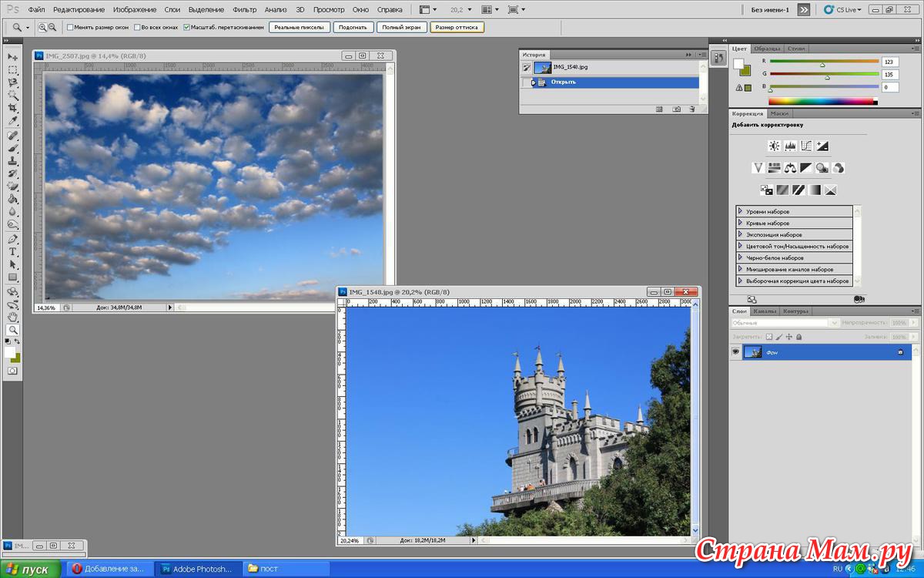Select the Pen tool

point(12,239)
